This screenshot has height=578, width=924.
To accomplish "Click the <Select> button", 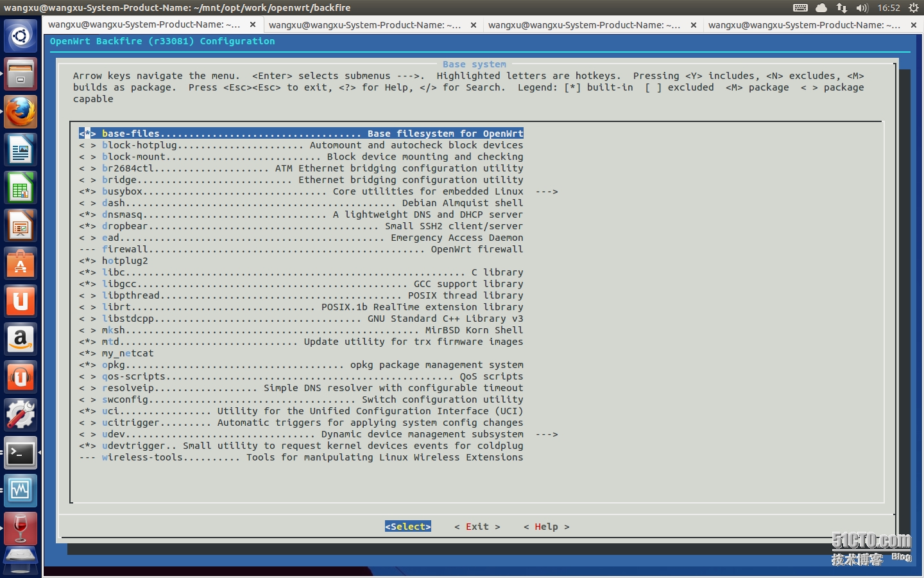I will point(408,527).
